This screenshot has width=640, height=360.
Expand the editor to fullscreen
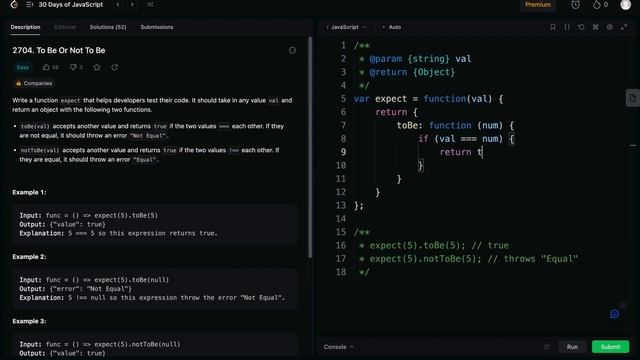tap(624, 27)
